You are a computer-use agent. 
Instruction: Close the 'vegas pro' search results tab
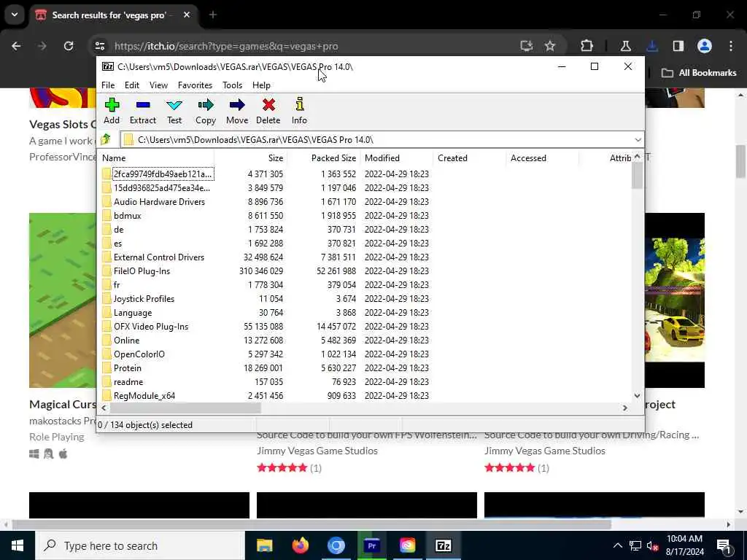(x=187, y=15)
